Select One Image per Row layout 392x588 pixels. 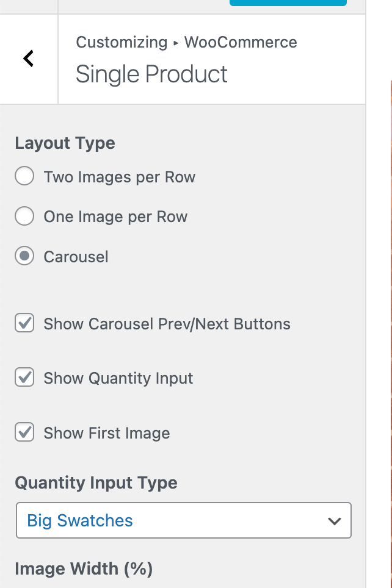coord(24,217)
